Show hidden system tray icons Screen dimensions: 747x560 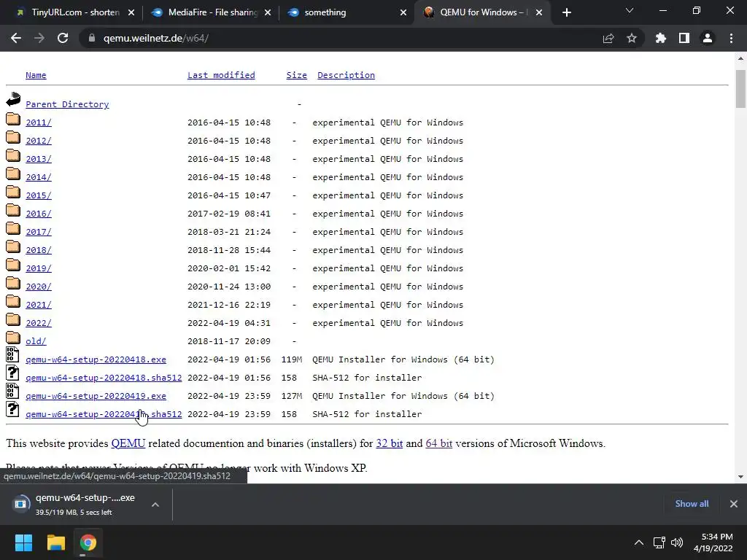639,542
